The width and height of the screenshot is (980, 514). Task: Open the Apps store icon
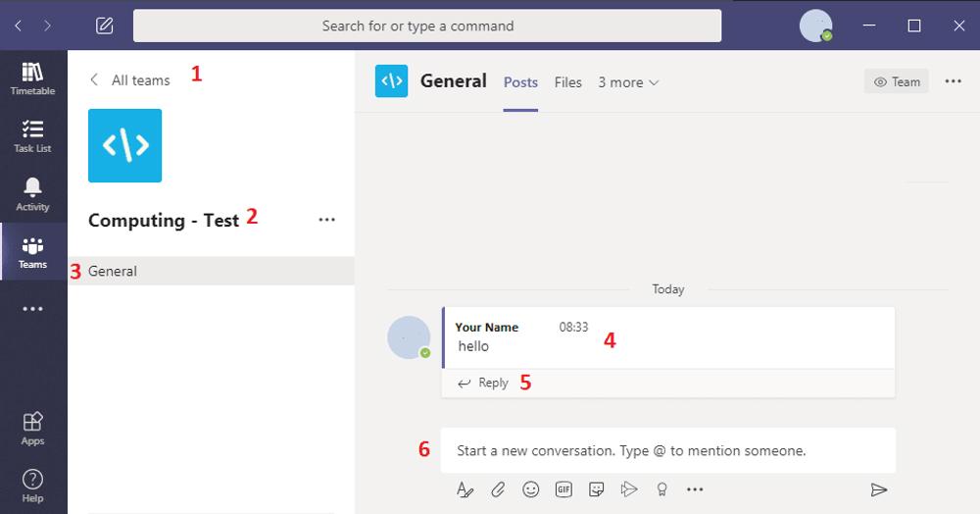[32, 428]
